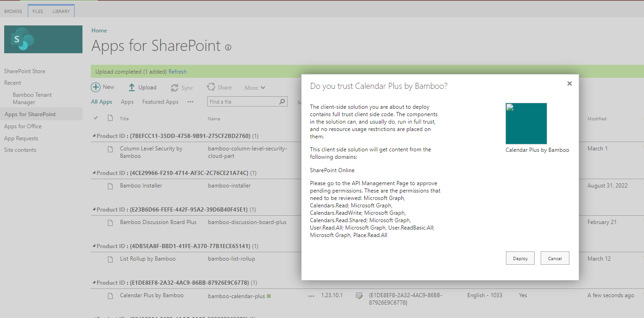Click the info icon beside Apps for SharePoint

(x=228, y=47)
